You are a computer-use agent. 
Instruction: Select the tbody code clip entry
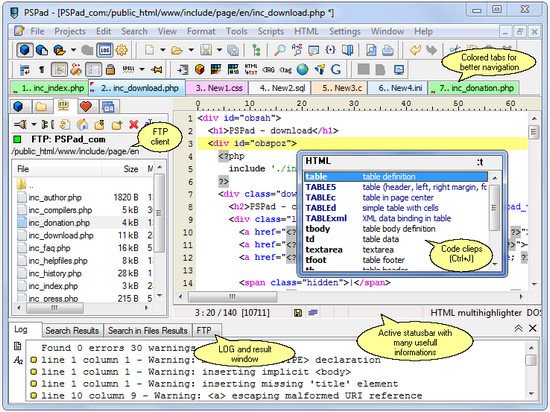tap(396, 229)
